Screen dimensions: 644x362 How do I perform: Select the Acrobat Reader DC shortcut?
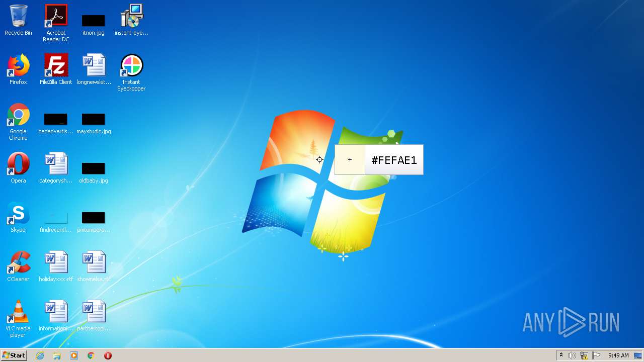[56, 23]
